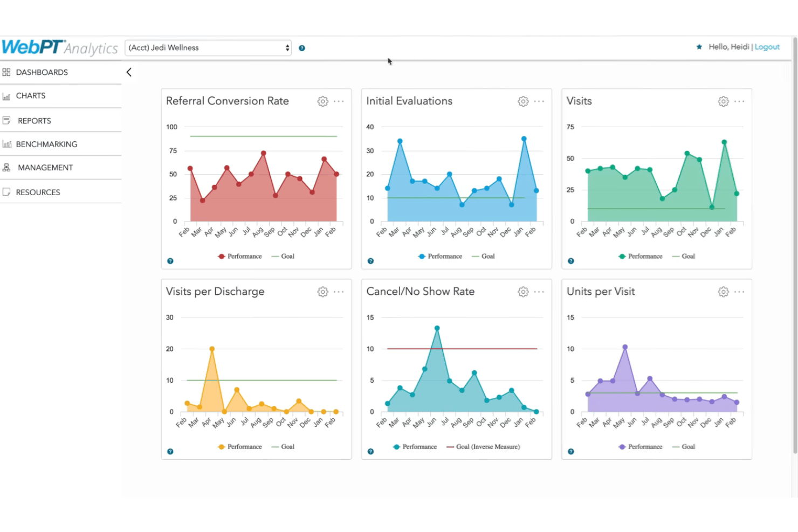Screen dimensions: 798x532
Task: Open more options on Visits per Discharge card
Action: coord(339,292)
